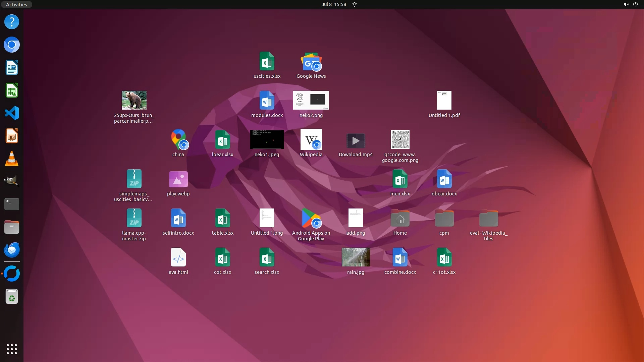
Task: Open LibreOffice Calc from dock
Action: click(x=12, y=90)
